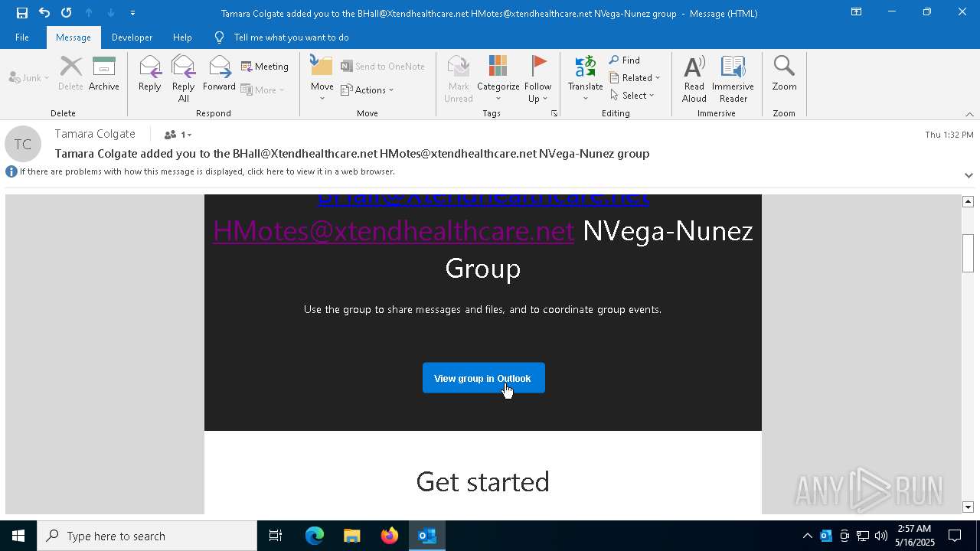Reply with a Meeting
This screenshot has width=980, height=551.
coord(265,67)
